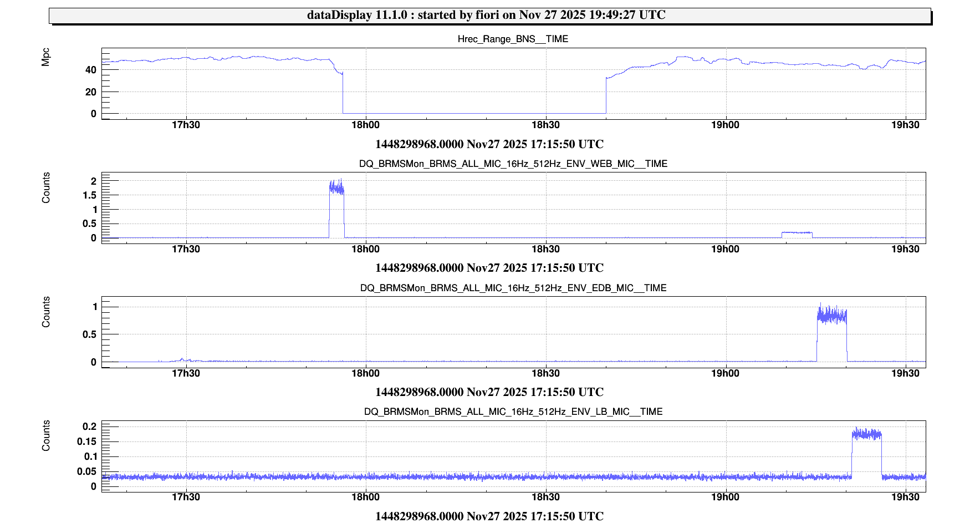The image size is (980, 528).
Task: Select the ENV_EDB_MIC plot title
Action: (x=513, y=288)
